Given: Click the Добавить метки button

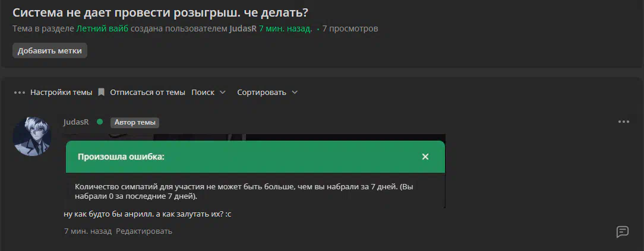Looking at the screenshot, I should (x=50, y=51).
